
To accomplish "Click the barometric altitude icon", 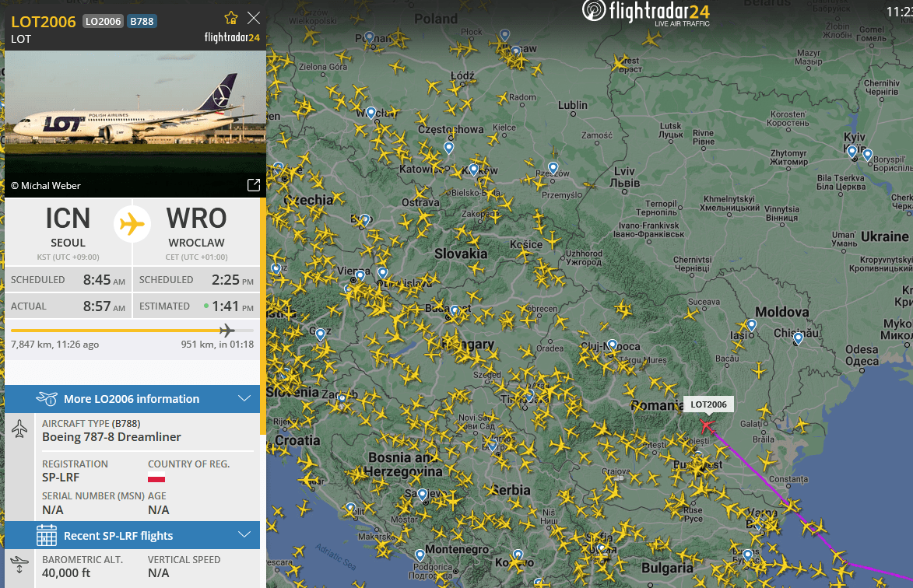I will click(19, 565).
